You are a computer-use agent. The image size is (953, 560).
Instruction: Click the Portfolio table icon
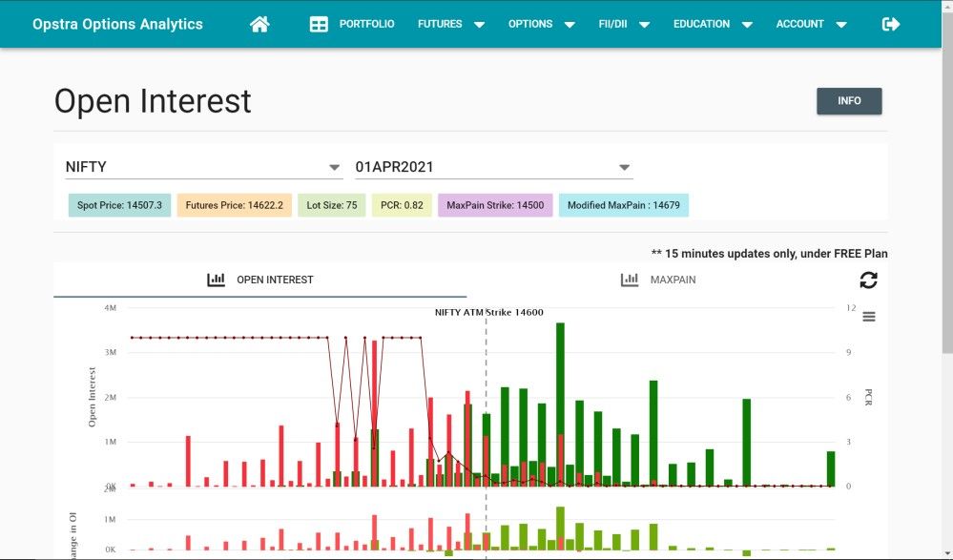click(x=319, y=24)
